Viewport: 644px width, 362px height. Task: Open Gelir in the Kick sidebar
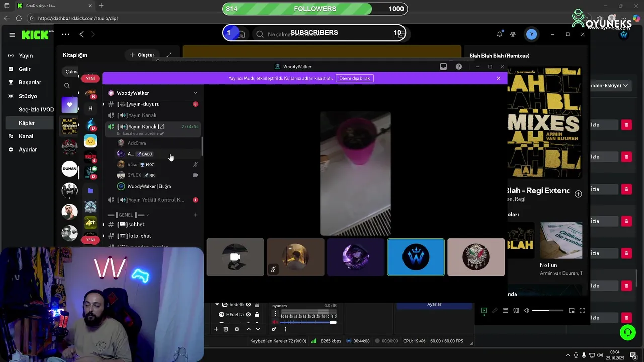[24, 69]
